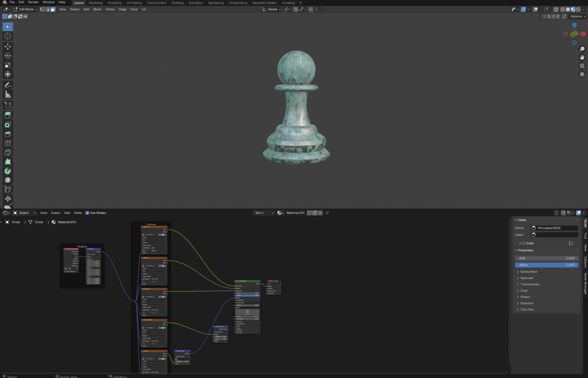Expand the Emission section

click(x=526, y=303)
